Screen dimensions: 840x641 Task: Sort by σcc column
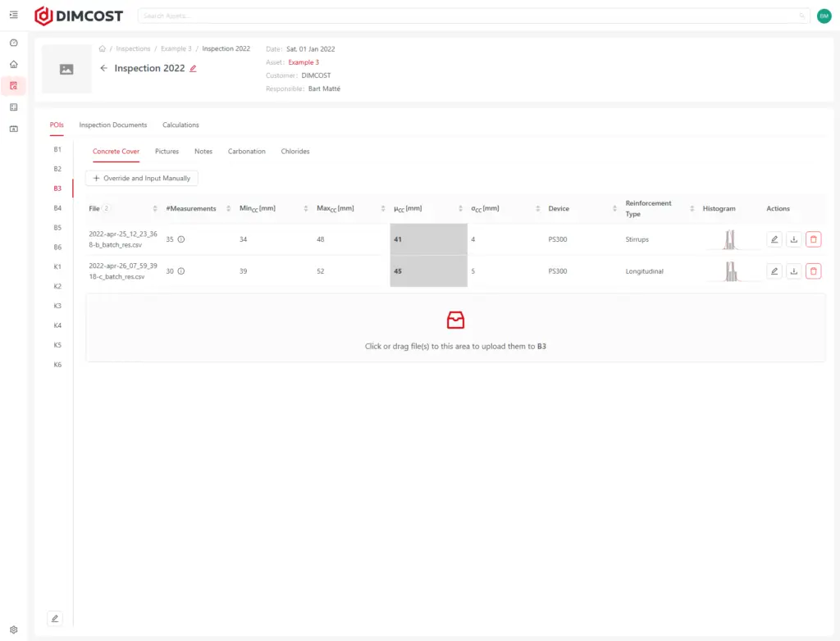click(537, 208)
